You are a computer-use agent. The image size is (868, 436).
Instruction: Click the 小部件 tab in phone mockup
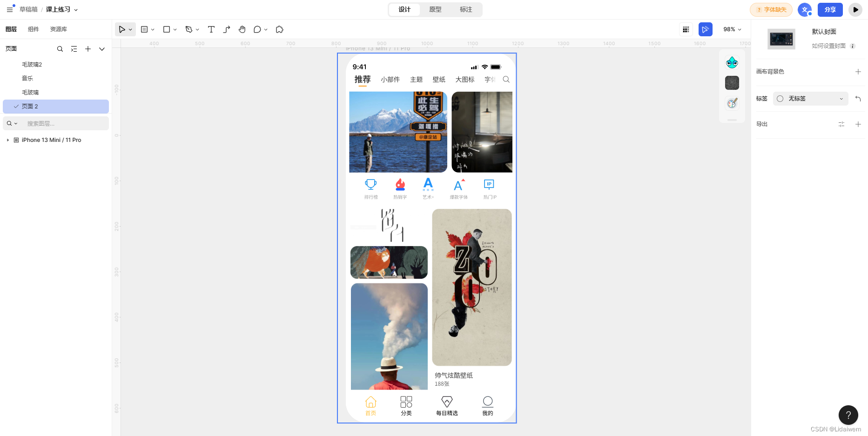[390, 80]
